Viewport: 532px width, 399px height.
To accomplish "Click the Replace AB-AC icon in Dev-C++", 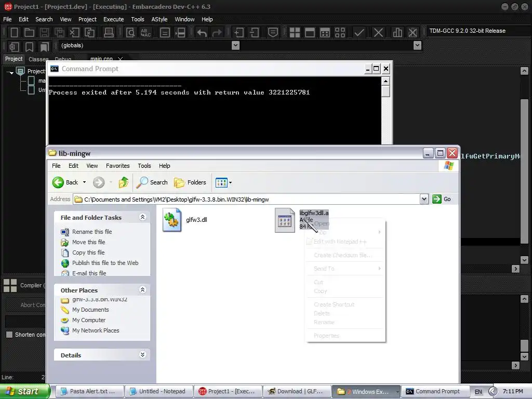I will pyautogui.click(x=145, y=33).
